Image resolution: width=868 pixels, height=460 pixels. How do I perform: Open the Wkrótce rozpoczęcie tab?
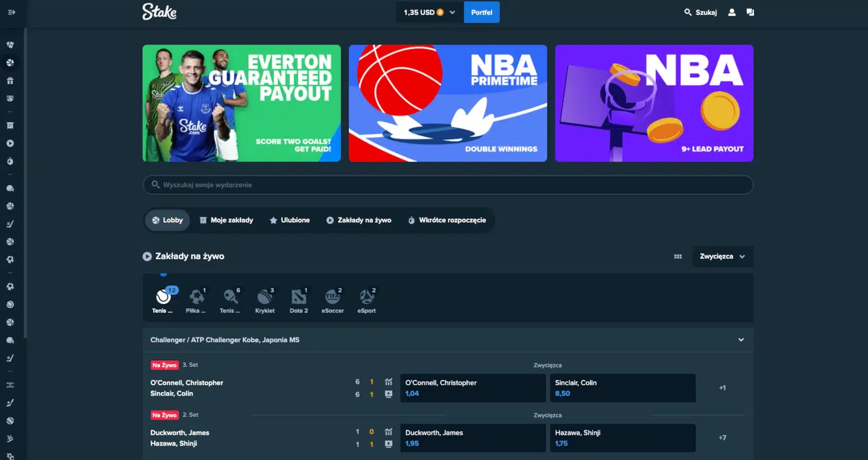tap(447, 220)
